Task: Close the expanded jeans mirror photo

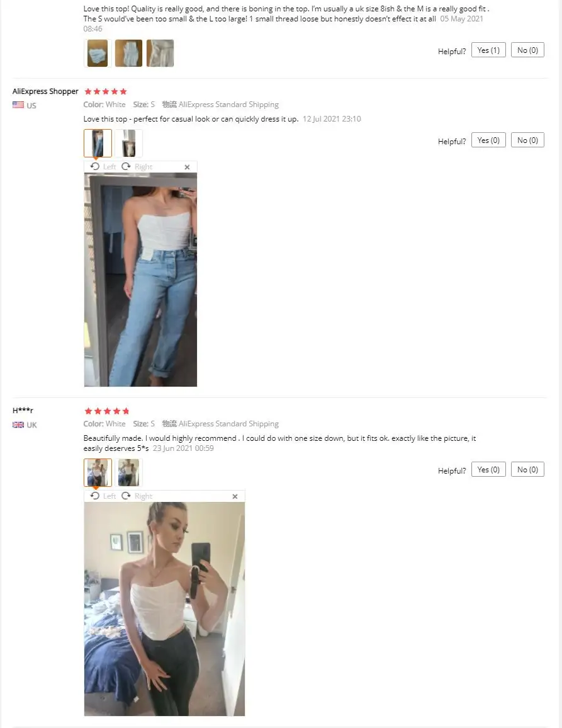Action: (x=187, y=167)
